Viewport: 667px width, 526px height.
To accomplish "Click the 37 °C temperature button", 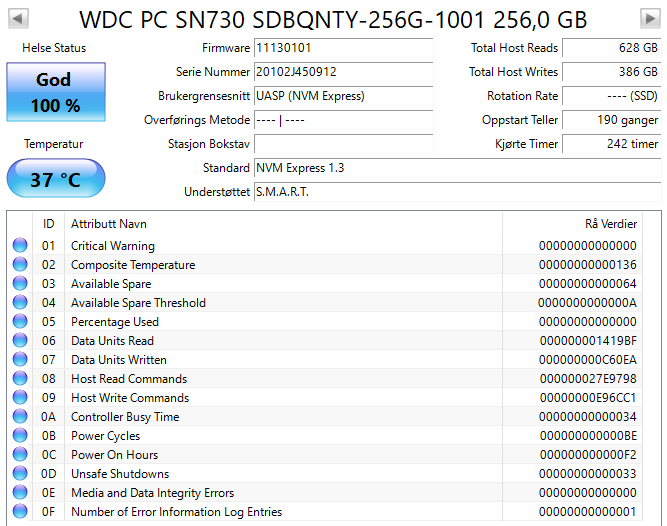I will tap(56, 178).
